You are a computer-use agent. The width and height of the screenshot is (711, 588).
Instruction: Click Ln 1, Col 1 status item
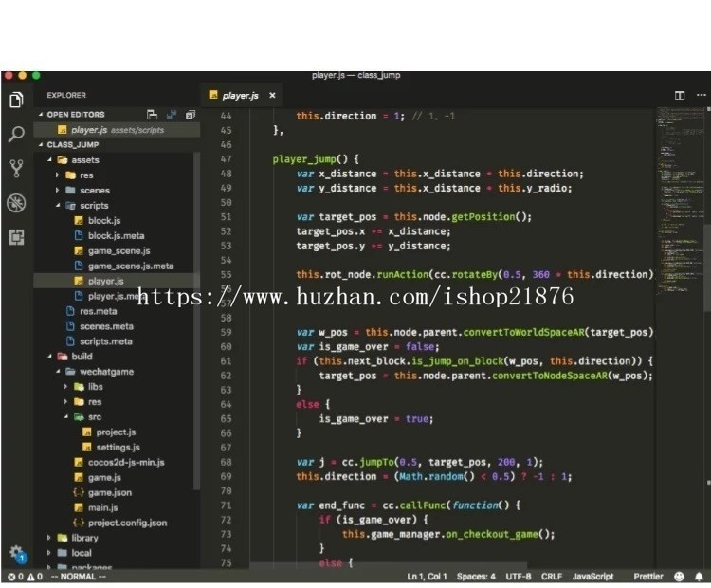click(x=427, y=577)
